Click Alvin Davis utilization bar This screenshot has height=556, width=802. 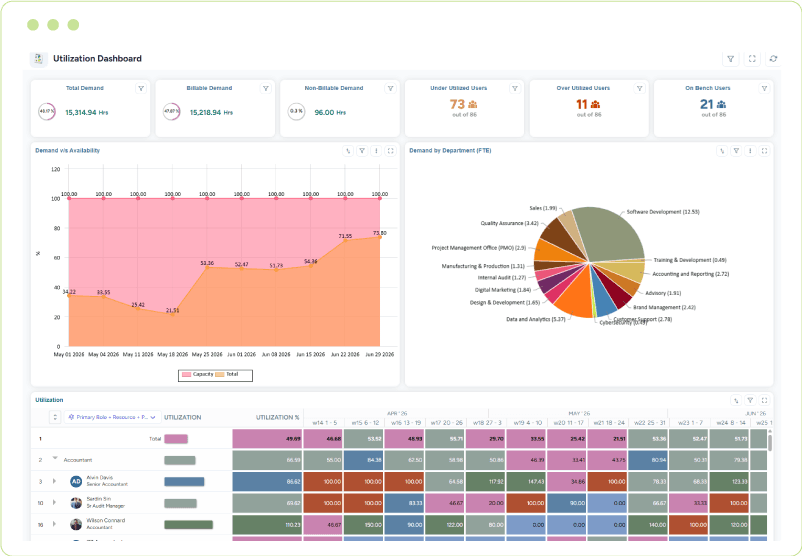tap(184, 482)
